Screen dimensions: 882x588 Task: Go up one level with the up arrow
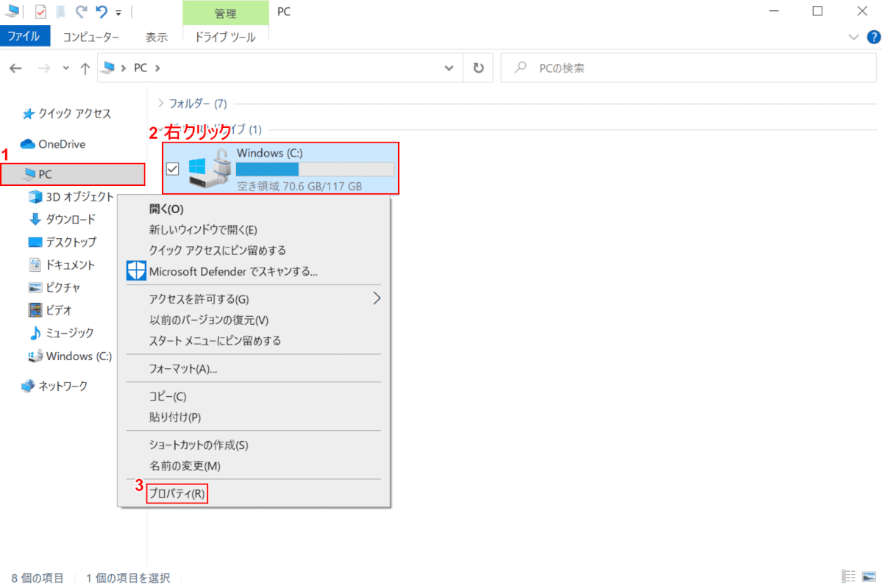(85, 68)
